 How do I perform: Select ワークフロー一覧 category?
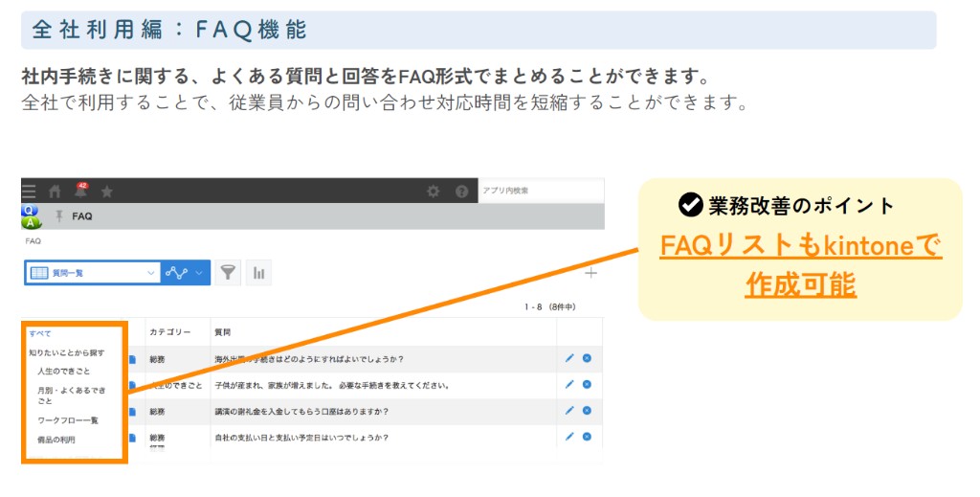[x=68, y=420]
